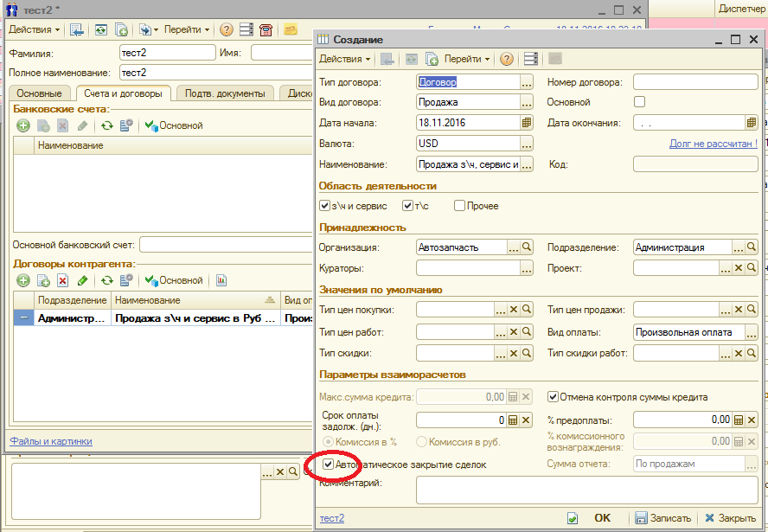
Task: Click the document check icon left of OK
Action: pyautogui.click(x=572, y=518)
